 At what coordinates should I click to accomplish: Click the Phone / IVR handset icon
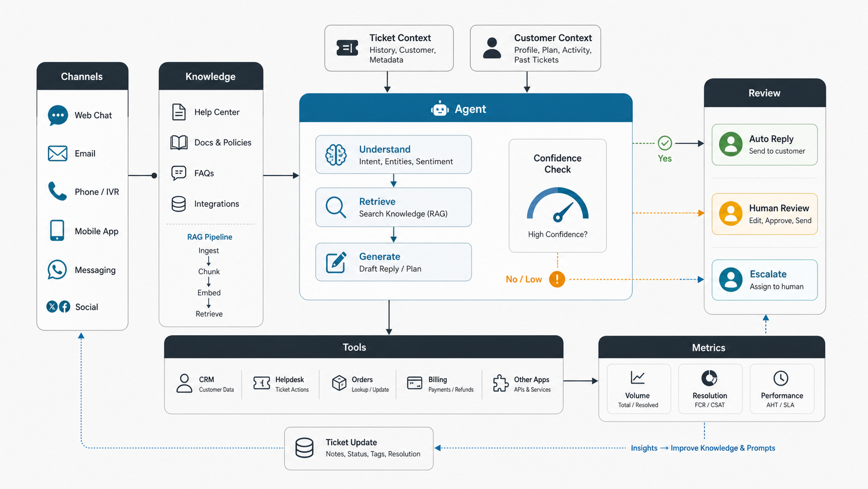tap(57, 191)
